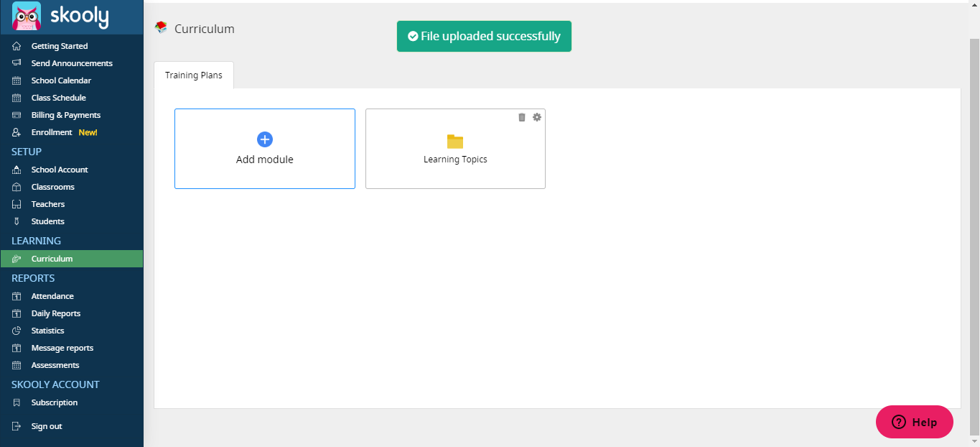Go to Classrooms setup page
The width and height of the screenshot is (980, 447).
53,187
